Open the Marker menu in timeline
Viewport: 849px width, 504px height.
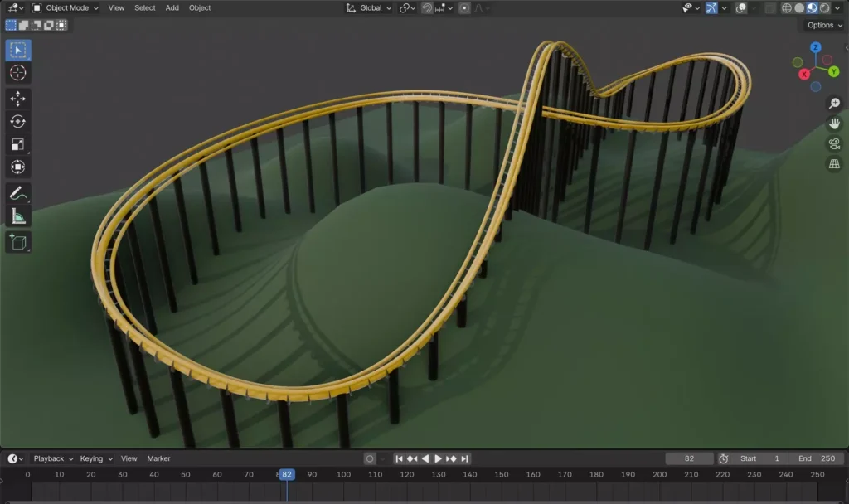pos(158,458)
